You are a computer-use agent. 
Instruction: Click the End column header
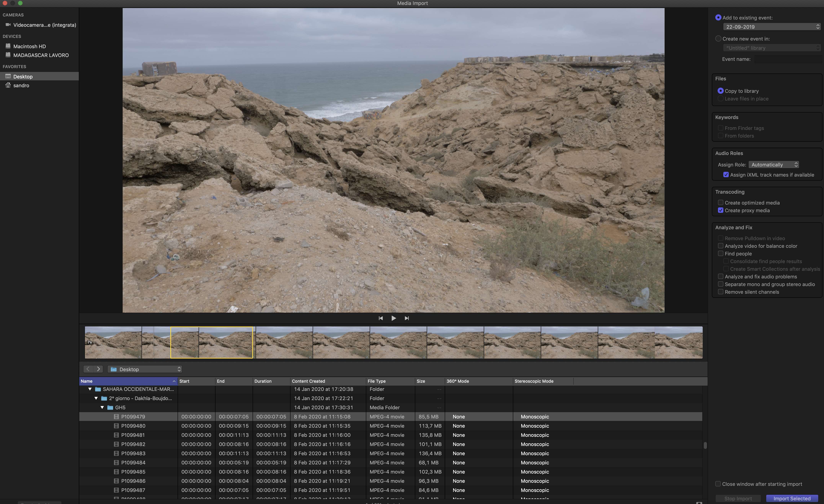(x=234, y=381)
